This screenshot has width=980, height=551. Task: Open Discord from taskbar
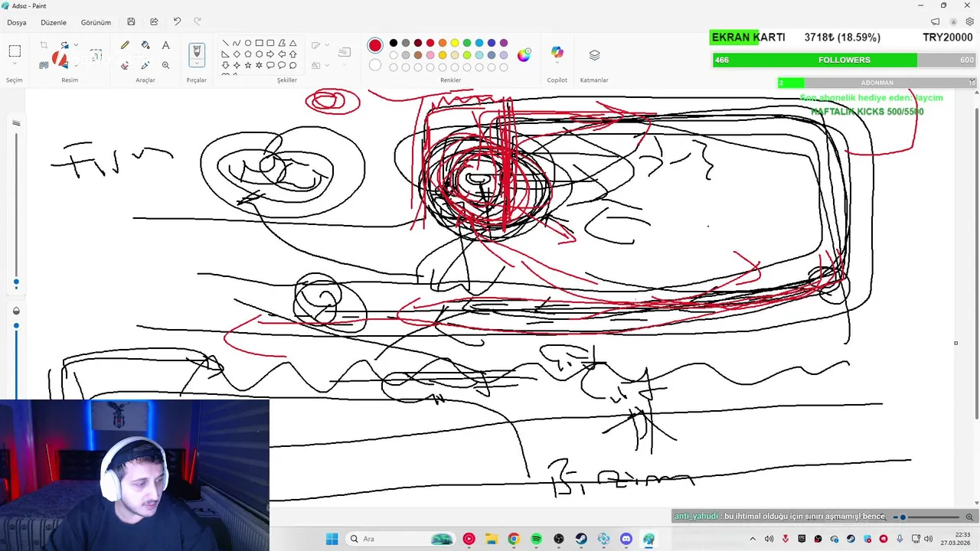pos(626,539)
